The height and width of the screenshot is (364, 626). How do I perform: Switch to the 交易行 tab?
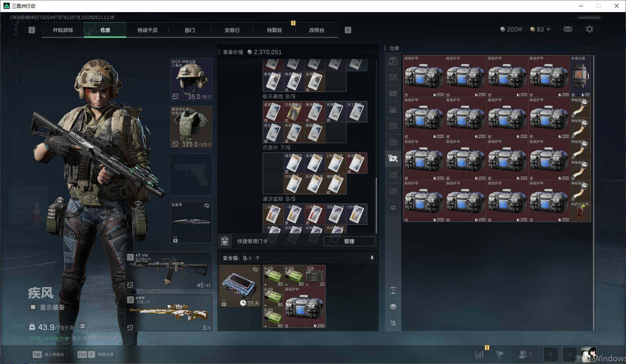[x=232, y=30]
